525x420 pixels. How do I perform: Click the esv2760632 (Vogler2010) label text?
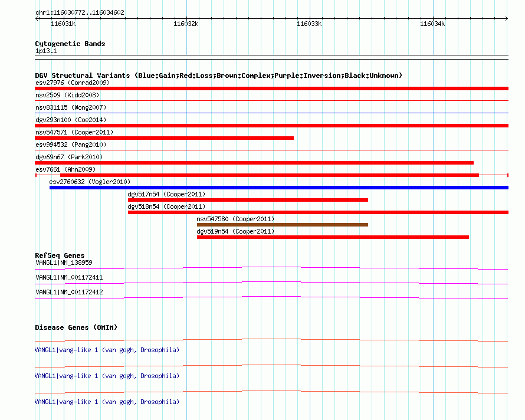(x=90, y=182)
